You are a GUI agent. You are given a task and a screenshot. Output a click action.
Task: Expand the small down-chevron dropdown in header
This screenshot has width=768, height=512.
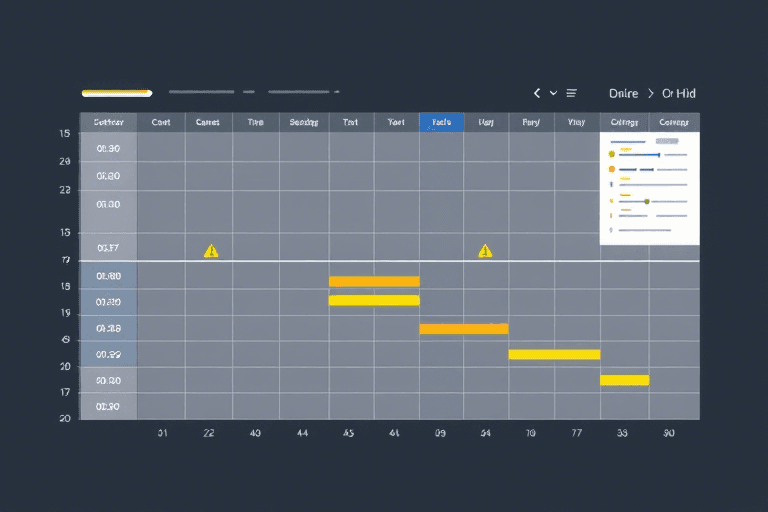click(553, 93)
